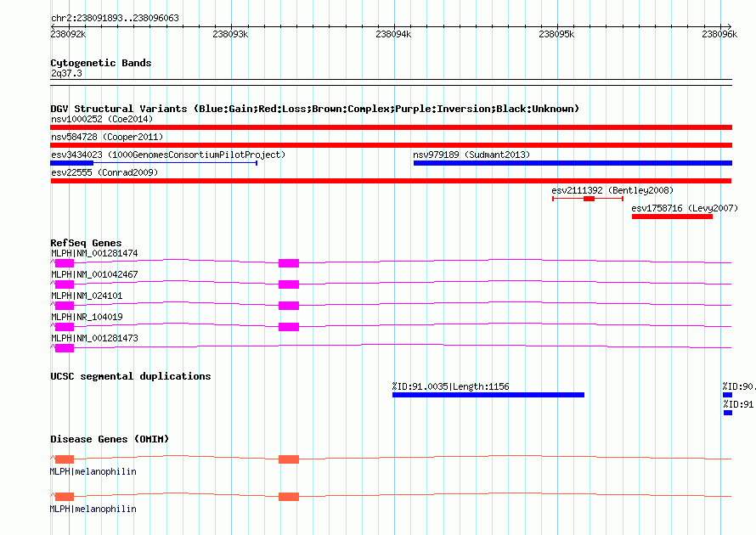The height and width of the screenshot is (535, 756).
Task: Click the 238096k ruler label
Action: click(719, 34)
